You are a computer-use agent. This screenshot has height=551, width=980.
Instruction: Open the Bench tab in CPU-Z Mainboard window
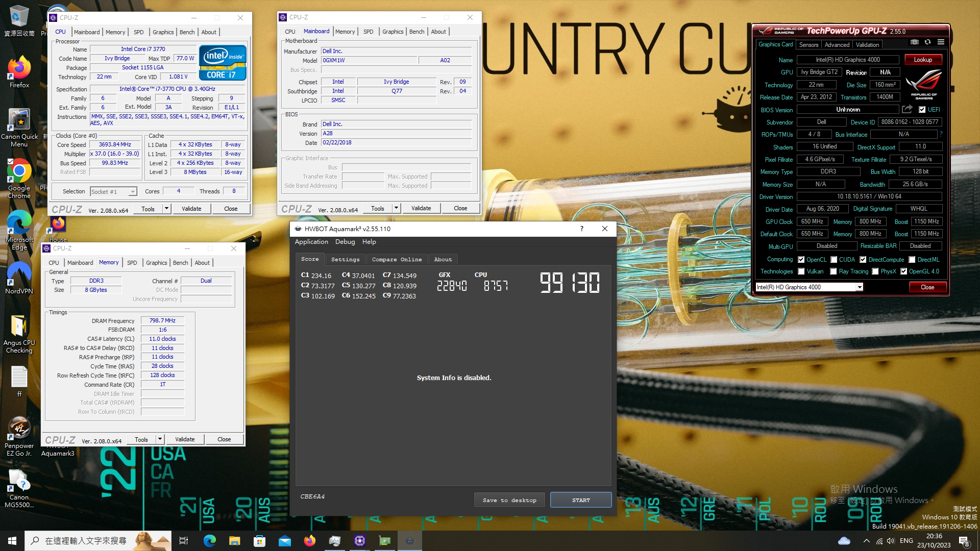click(x=416, y=32)
